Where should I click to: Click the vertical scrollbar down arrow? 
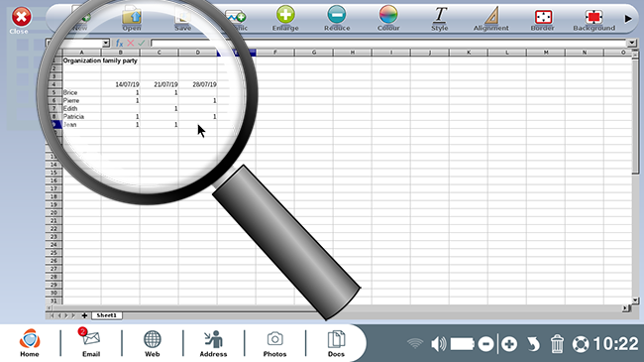(635, 301)
